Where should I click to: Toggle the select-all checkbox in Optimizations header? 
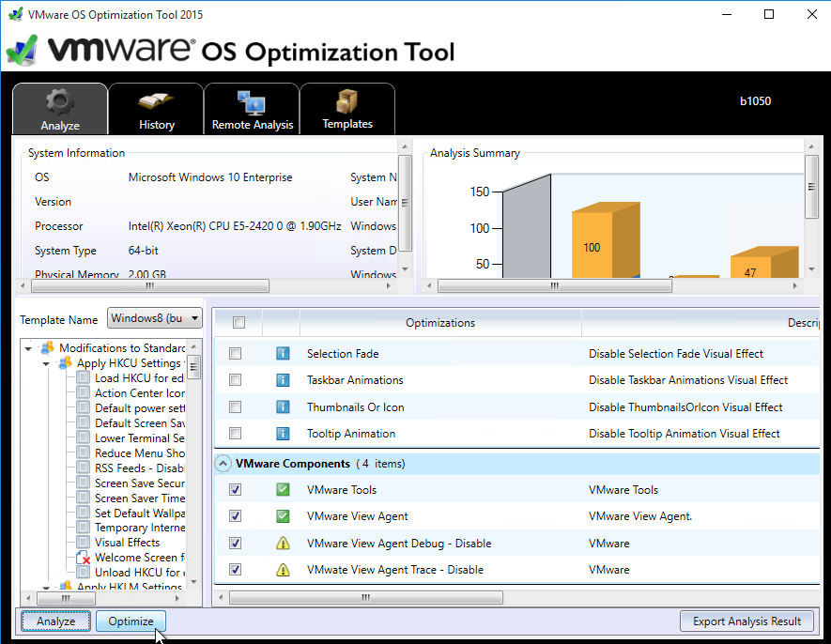pos(239,322)
